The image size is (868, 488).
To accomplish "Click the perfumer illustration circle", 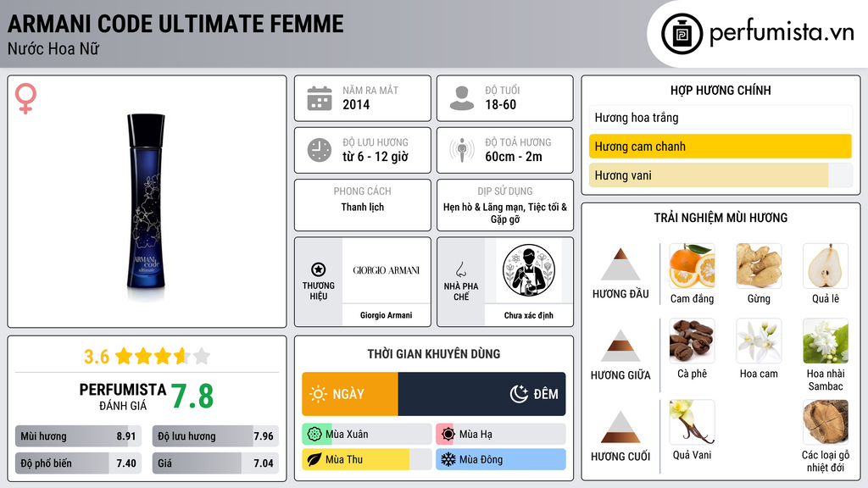I will pyautogui.click(x=529, y=270).
